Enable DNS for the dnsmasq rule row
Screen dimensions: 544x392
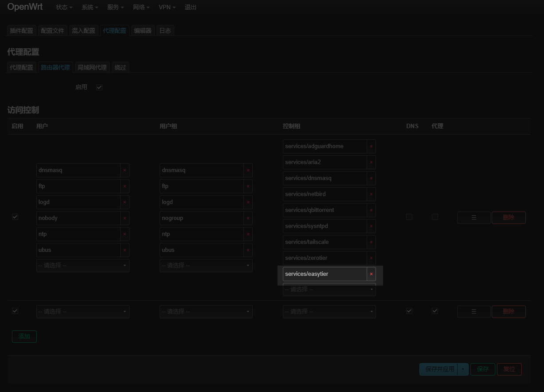pyautogui.click(x=409, y=217)
